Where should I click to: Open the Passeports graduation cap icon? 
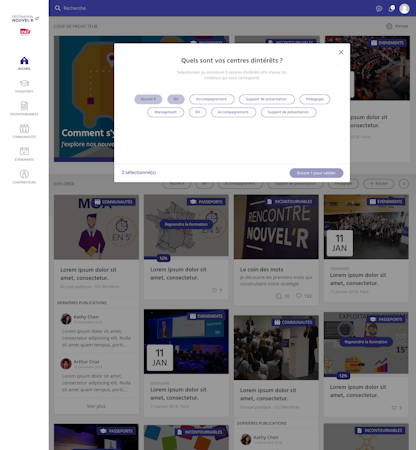24,83
